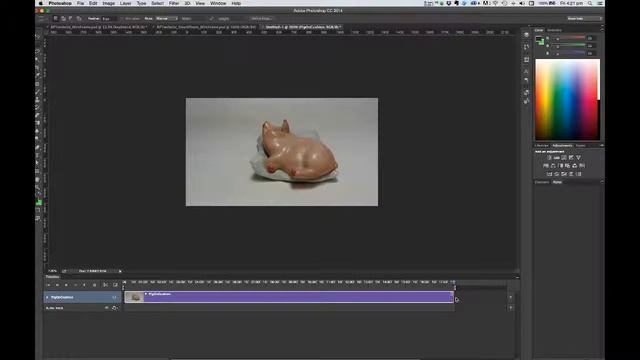
Task: Expand the PigOnCushion video track
Action: tap(47, 297)
